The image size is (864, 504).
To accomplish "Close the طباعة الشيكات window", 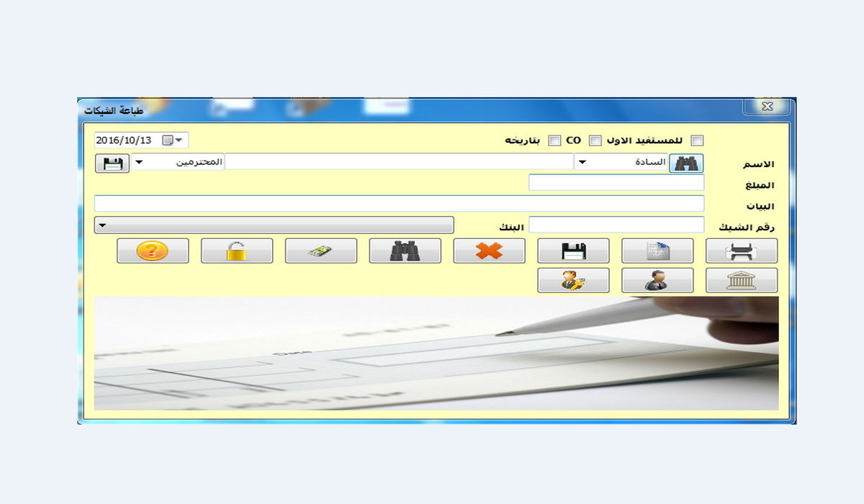I will click(767, 107).
